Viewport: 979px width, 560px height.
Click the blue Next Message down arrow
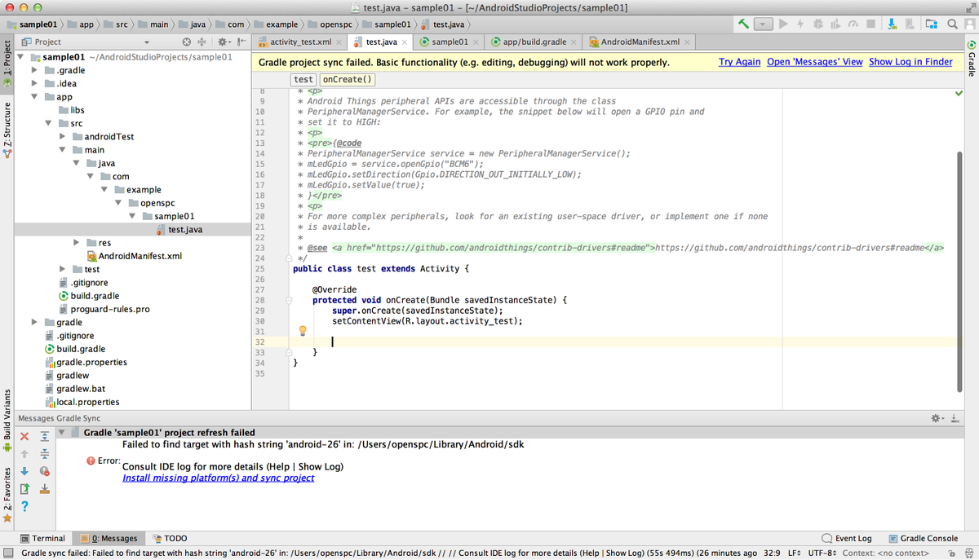coord(24,471)
